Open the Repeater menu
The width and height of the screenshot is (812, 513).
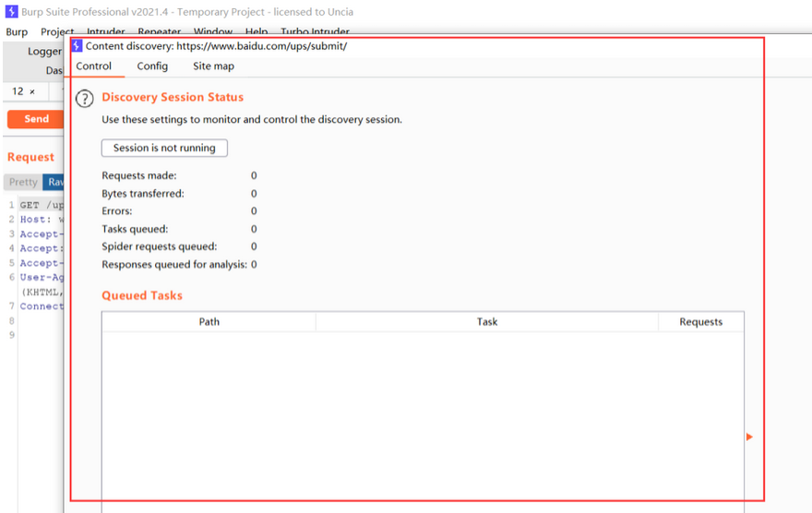point(159,31)
